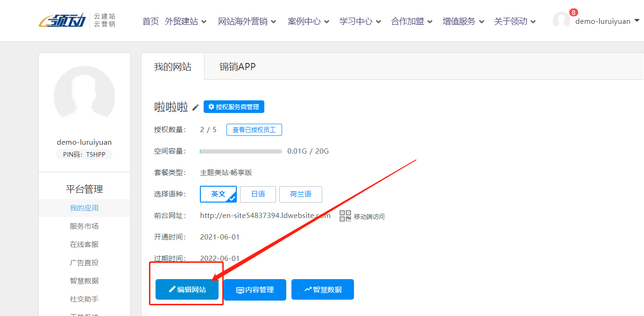Select the 荷兰语 language option
Screen dimensions: 644x316
[x=301, y=194]
